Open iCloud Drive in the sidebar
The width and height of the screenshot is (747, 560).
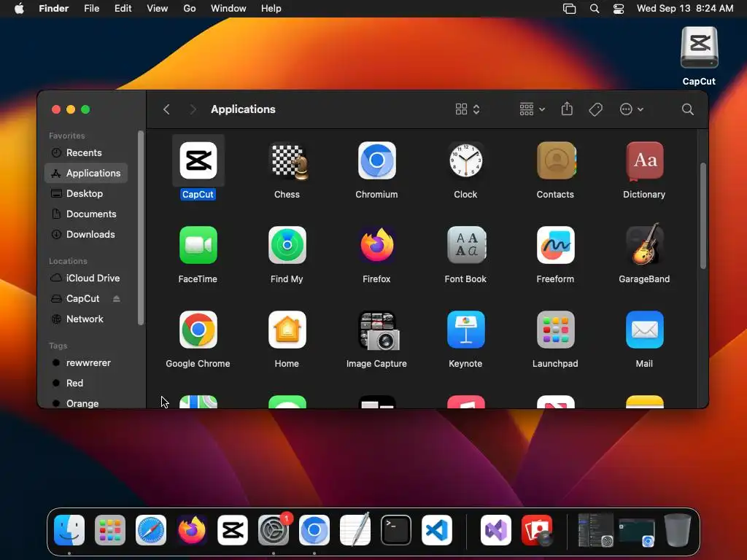86,278
